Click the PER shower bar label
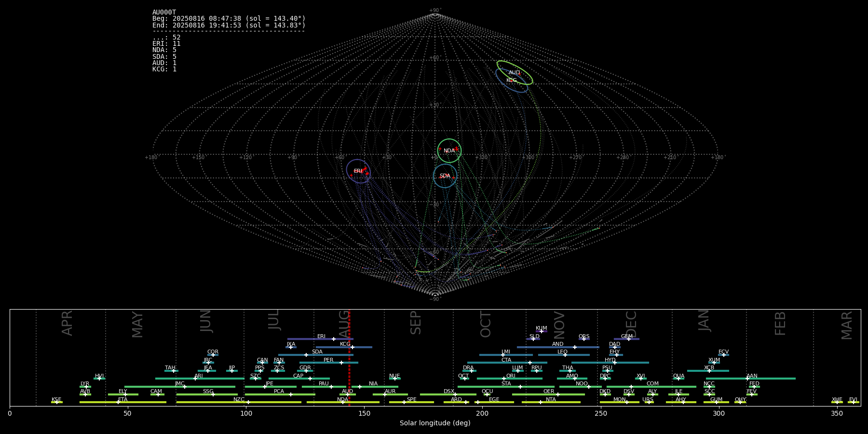The height and width of the screenshot is (434, 868). pyautogui.click(x=328, y=360)
